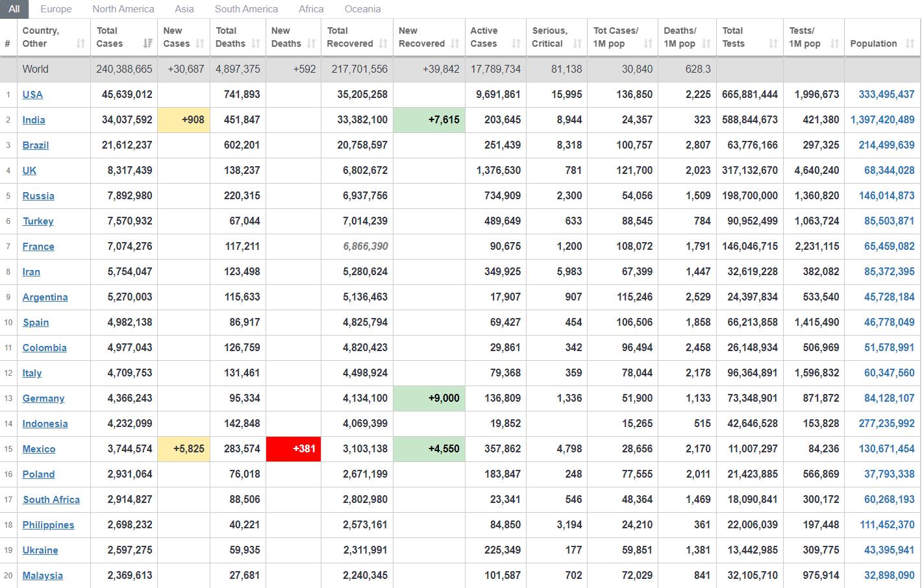Click UK population 68,344,028 link

(890, 170)
